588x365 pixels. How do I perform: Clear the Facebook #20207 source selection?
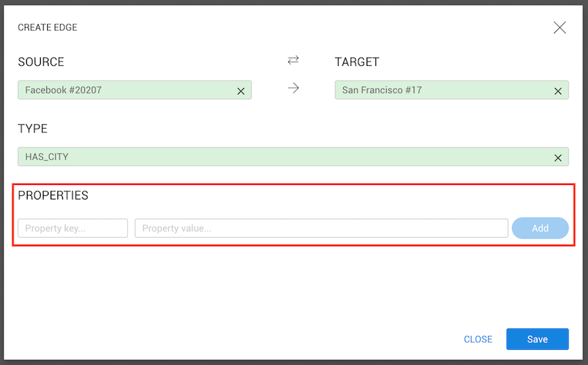coord(241,91)
